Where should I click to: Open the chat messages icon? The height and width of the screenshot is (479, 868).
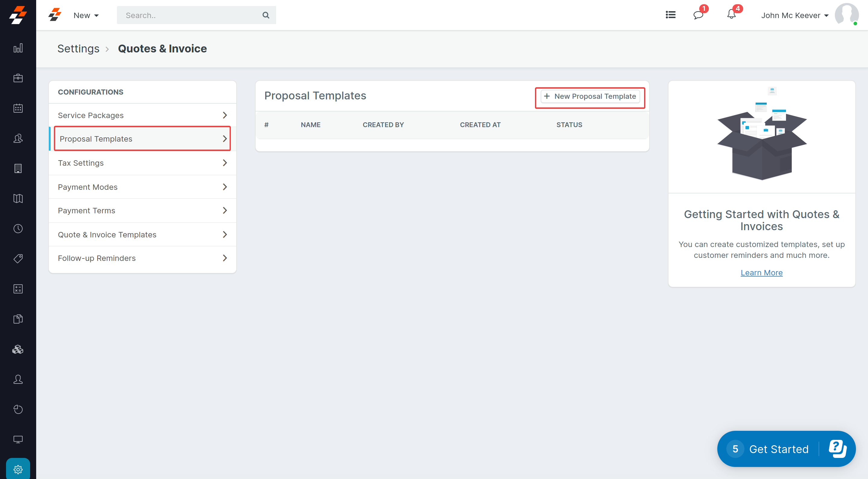[x=698, y=15]
